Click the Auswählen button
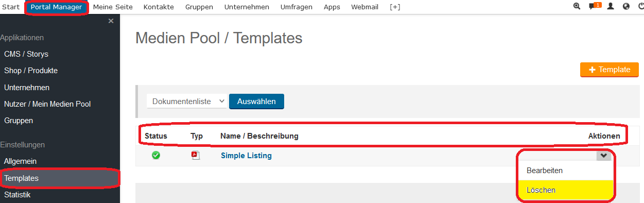 pyautogui.click(x=256, y=102)
